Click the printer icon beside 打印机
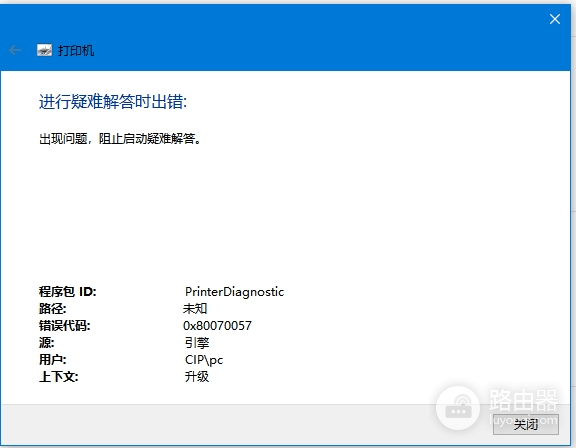576x448 pixels. (x=44, y=50)
